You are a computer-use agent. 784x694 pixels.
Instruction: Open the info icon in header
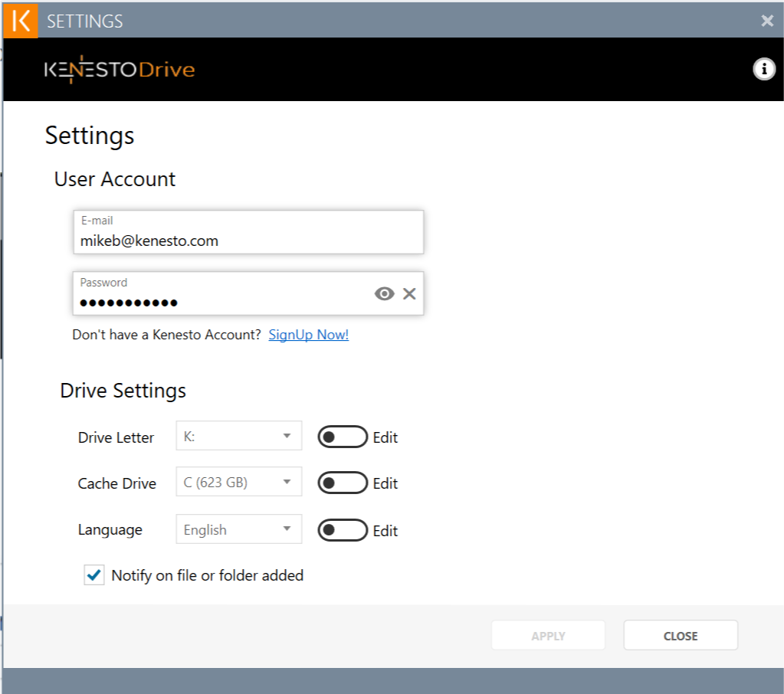coord(763,69)
